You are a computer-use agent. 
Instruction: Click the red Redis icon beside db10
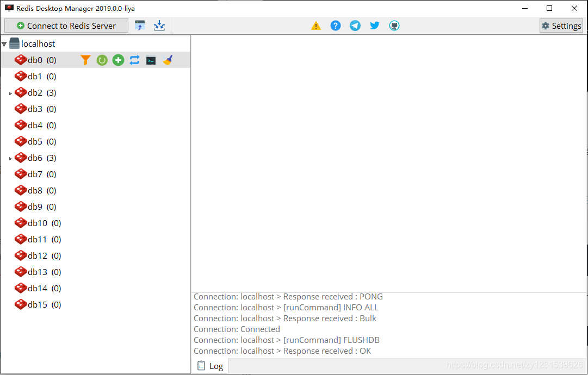coord(21,223)
